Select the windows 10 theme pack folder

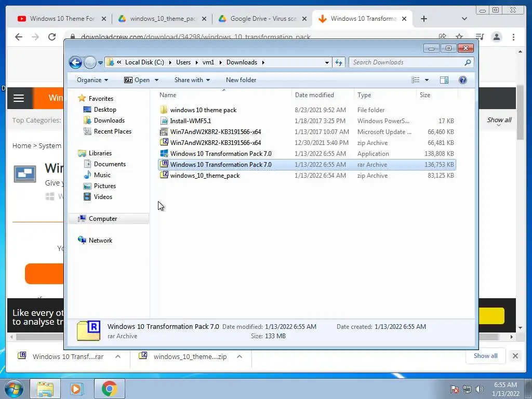pyautogui.click(x=307, y=110)
